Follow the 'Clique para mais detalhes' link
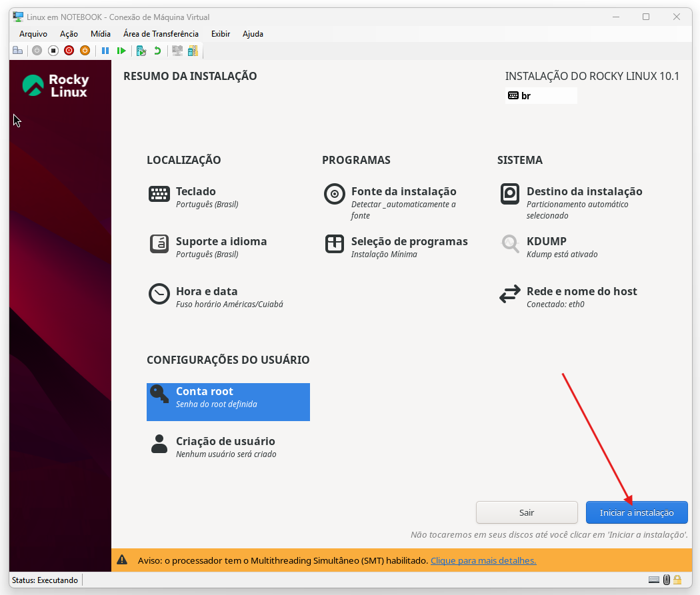700x595 pixels. click(483, 560)
